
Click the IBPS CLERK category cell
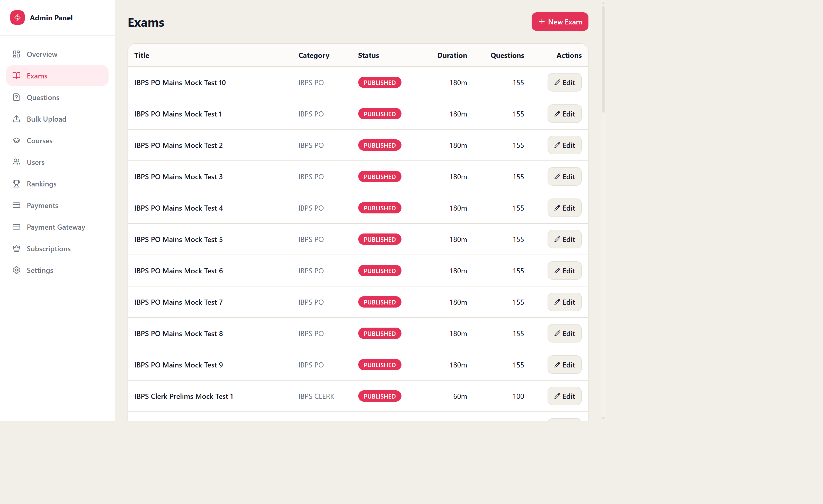[316, 397]
